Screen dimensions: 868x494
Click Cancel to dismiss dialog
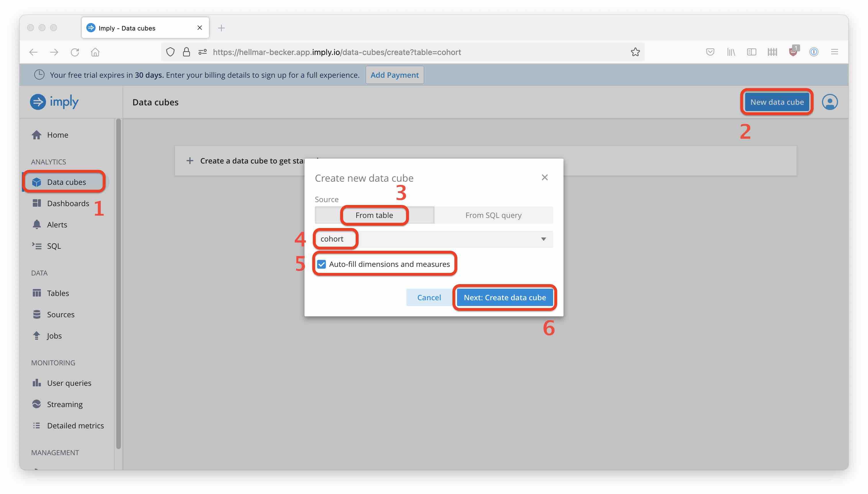[429, 297]
